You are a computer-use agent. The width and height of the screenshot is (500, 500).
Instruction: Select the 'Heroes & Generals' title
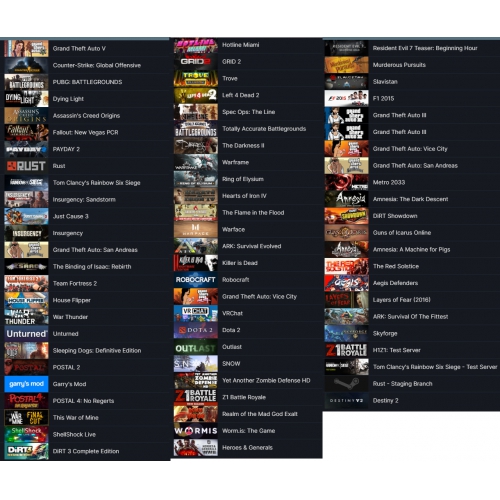pos(247,448)
